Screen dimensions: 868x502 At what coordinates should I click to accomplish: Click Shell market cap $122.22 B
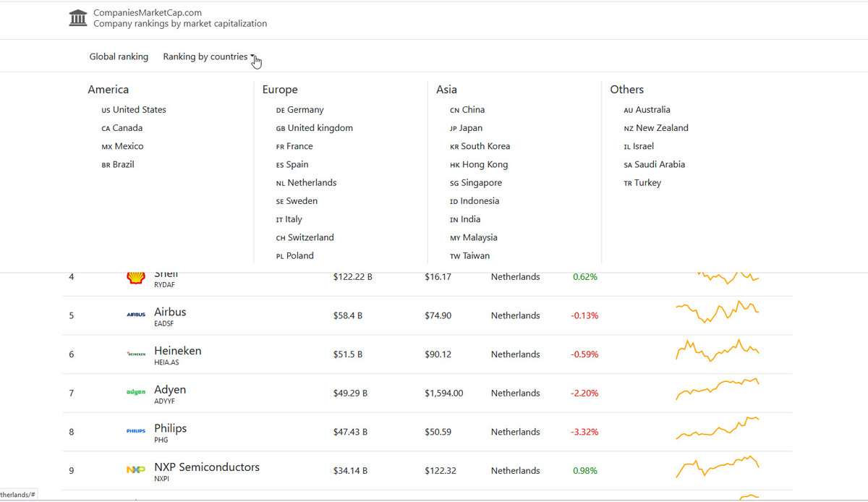352,277
